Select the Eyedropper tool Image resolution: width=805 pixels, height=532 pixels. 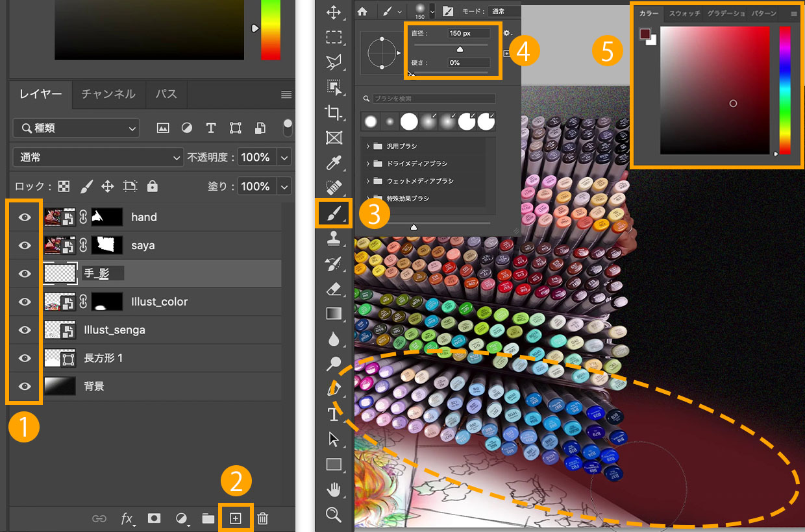pos(334,162)
